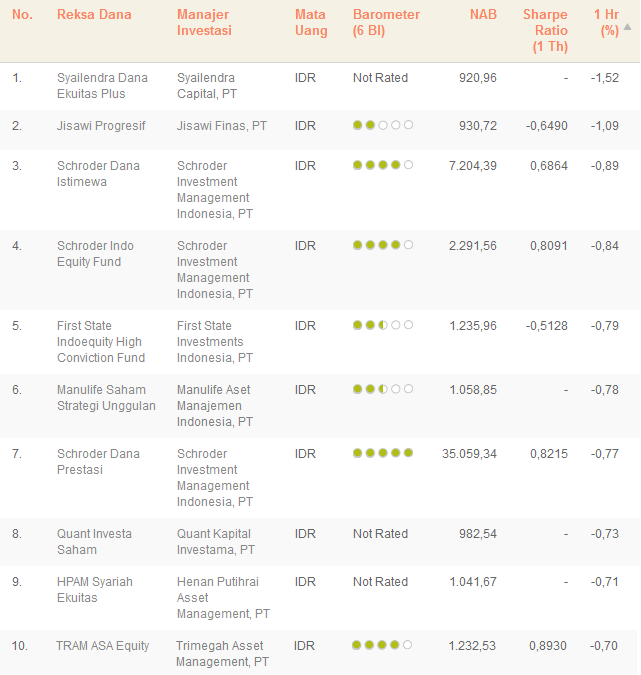This screenshot has height=675, width=641.
Task: Sort by Barometer (6 Bl) header
Action: click(x=386, y=23)
